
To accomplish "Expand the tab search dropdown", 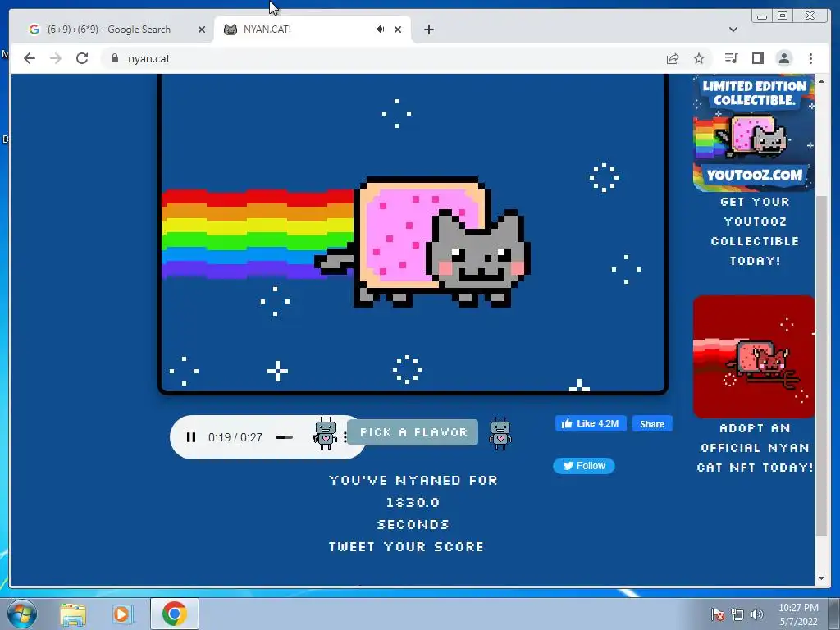I will tap(733, 30).
